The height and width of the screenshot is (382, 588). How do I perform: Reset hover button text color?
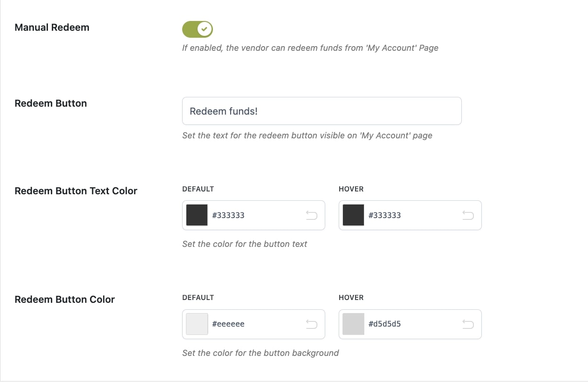coord(468,215)
